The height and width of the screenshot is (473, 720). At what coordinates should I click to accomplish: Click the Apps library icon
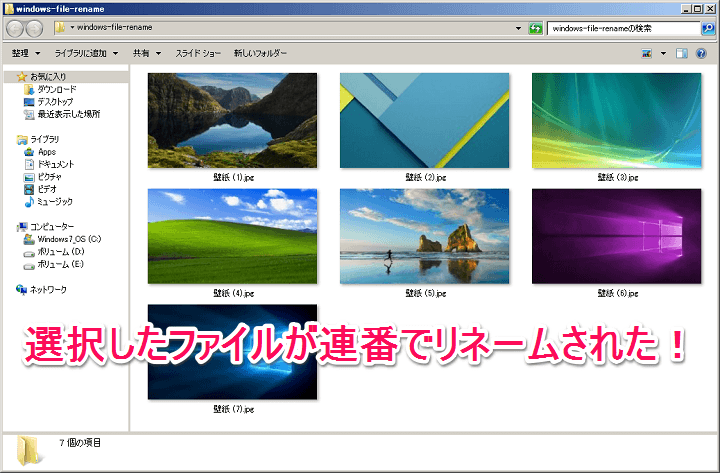(29, 152)
